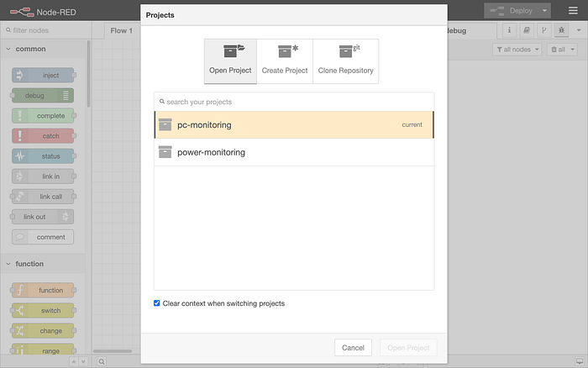The image size is (588, 368).
Task: Open the clear all debug dropdown
Action: click(562, 49)
